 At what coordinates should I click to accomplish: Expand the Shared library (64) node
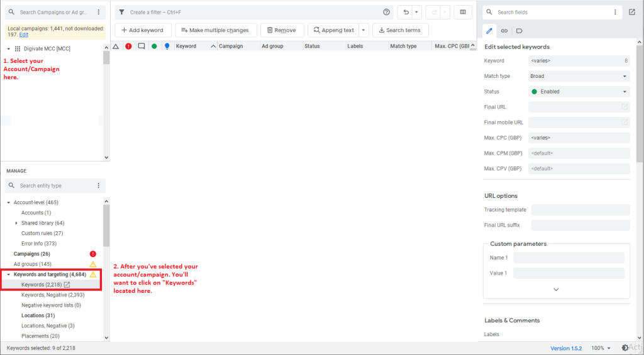(x=16, y=223)
